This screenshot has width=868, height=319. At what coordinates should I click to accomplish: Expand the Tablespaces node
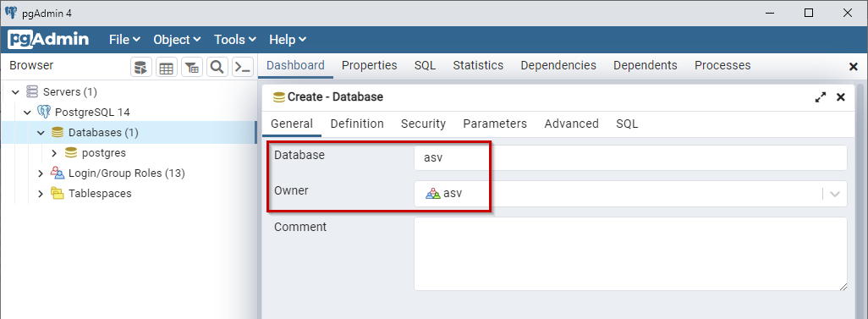point(41,194)
